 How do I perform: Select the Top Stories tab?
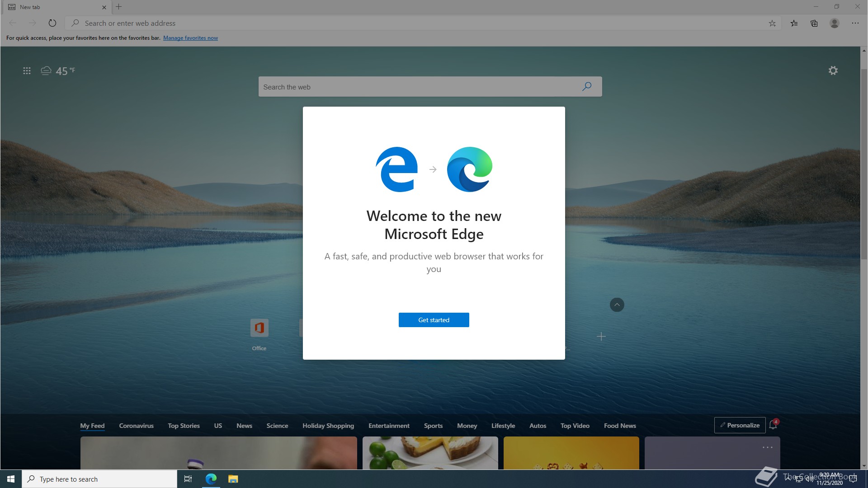click(184, 426)
